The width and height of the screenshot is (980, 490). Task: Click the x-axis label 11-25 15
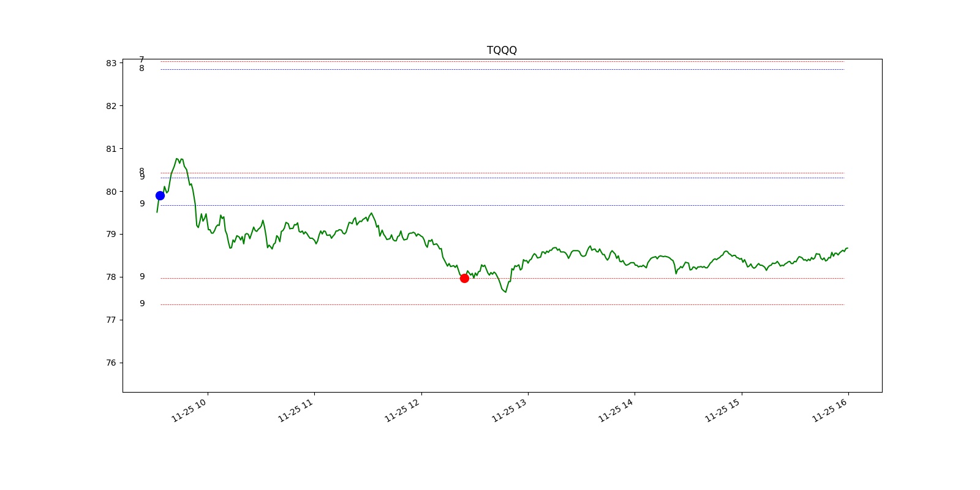point(723,409)
